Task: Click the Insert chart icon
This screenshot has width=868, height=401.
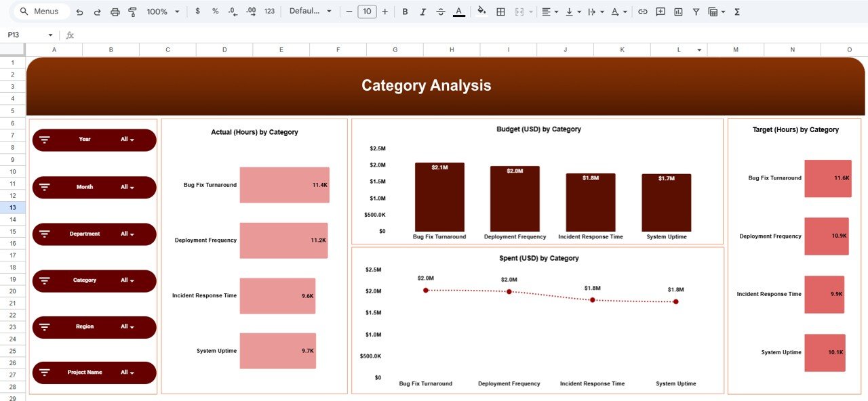Action: (678, 12)
